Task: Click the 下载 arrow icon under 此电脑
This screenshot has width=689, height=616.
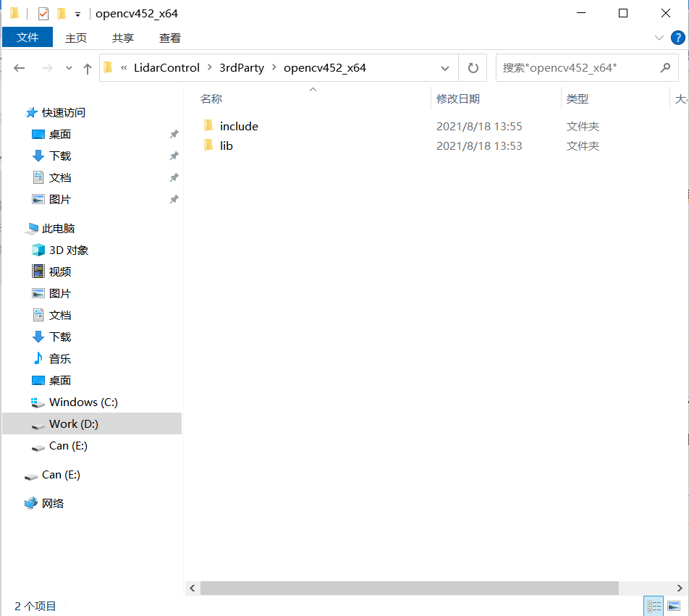Action: [x=38, y=337]
